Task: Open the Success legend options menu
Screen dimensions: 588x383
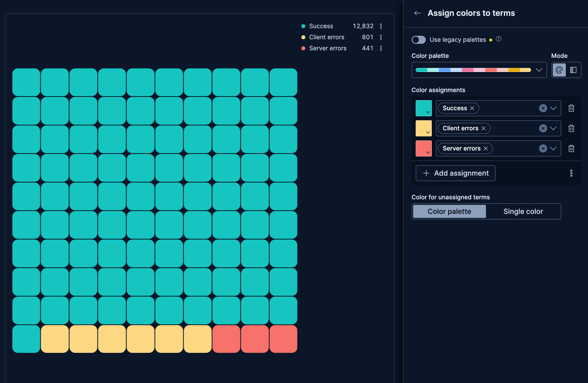Action: pyautogui.click(x=381, y=26)
